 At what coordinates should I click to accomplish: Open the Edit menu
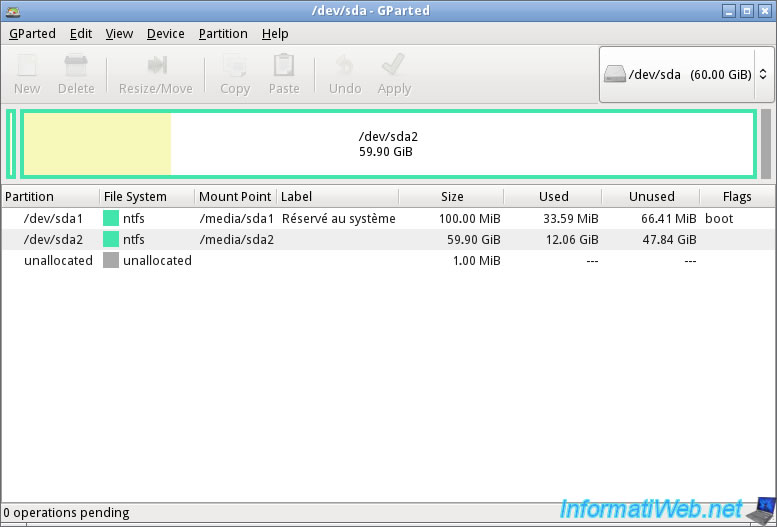coord(81,34)
